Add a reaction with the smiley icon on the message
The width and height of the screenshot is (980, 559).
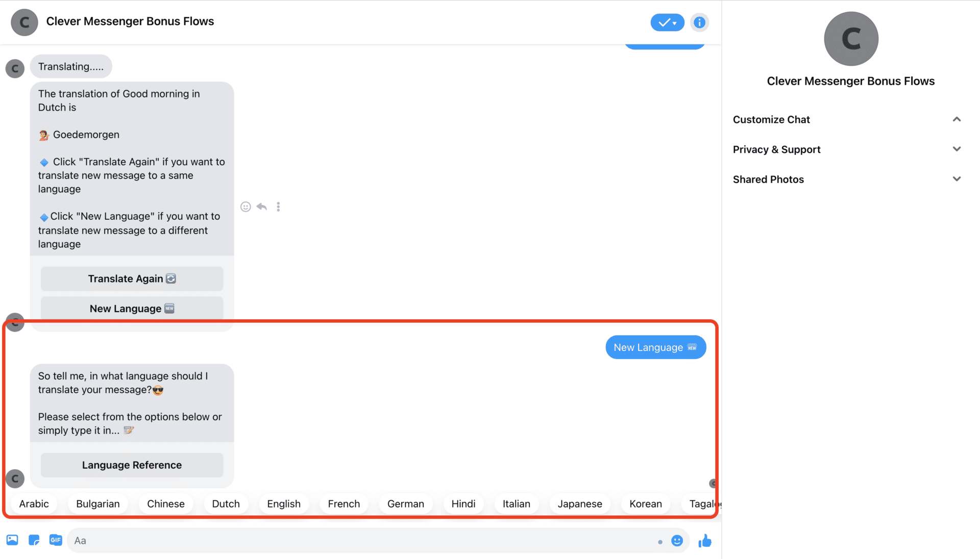246,207
